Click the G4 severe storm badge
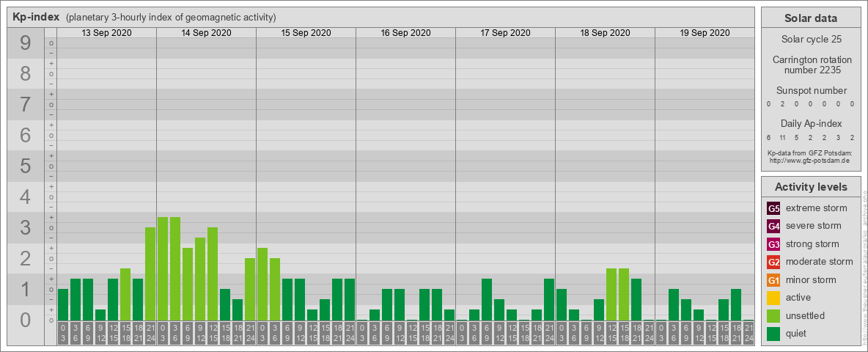 coord(774,227)
